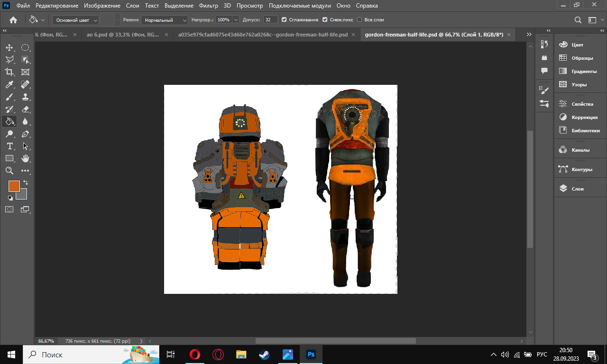Select the Elliptical Marquee tool

(x=25, y=47)
